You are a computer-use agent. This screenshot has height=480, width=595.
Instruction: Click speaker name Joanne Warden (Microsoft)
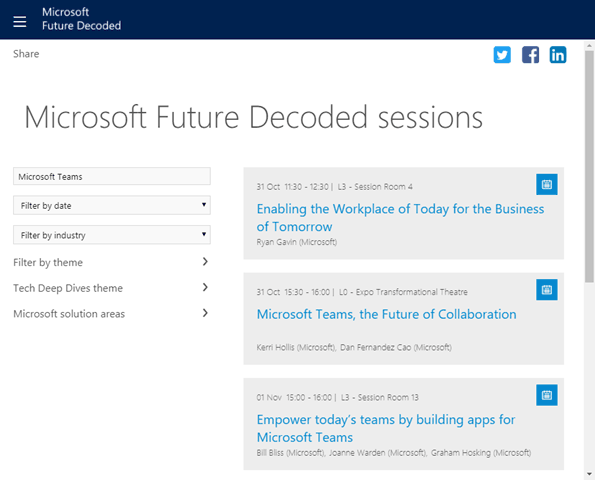[x=378, y=453]
